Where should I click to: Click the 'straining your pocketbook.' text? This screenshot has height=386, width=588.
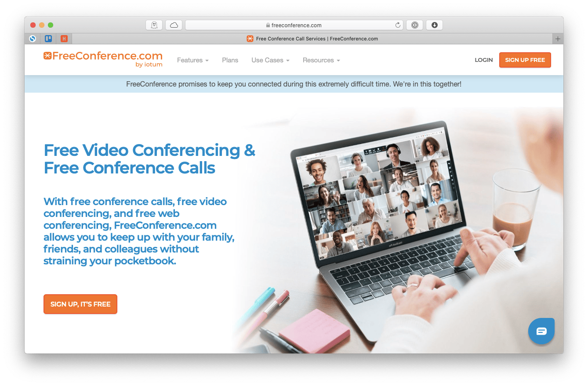point(110,261)
